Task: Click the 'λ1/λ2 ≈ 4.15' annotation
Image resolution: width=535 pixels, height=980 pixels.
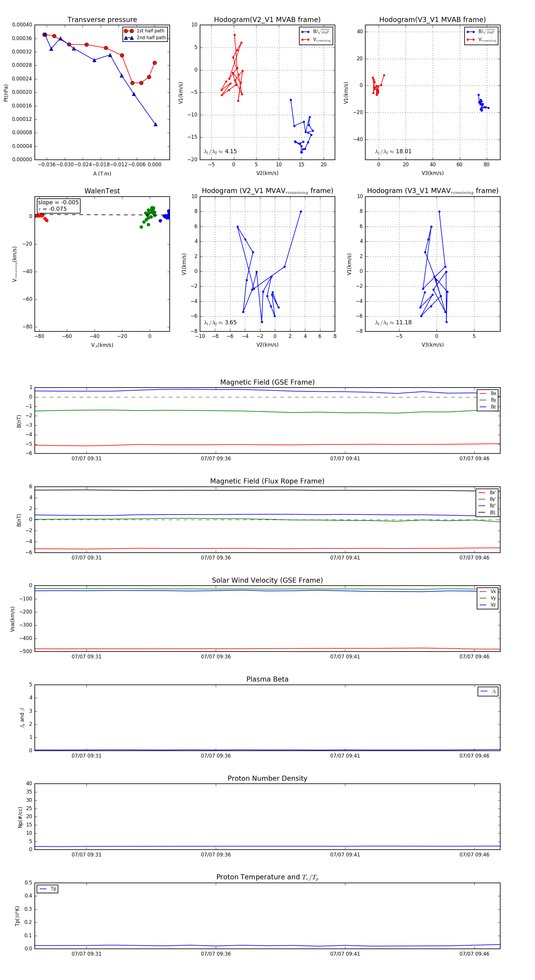Action: pos(220,151)
